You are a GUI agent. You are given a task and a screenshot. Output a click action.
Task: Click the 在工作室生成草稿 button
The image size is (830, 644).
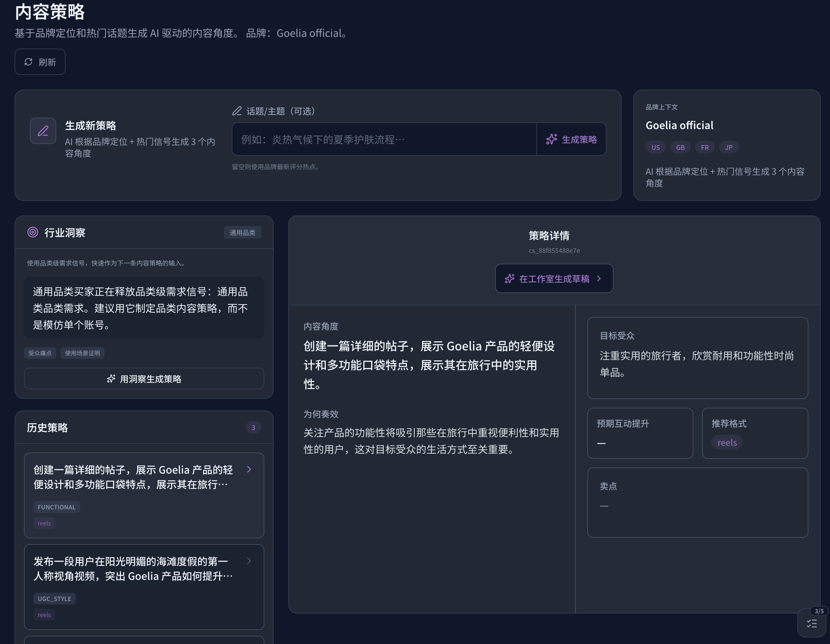point(554,279)
